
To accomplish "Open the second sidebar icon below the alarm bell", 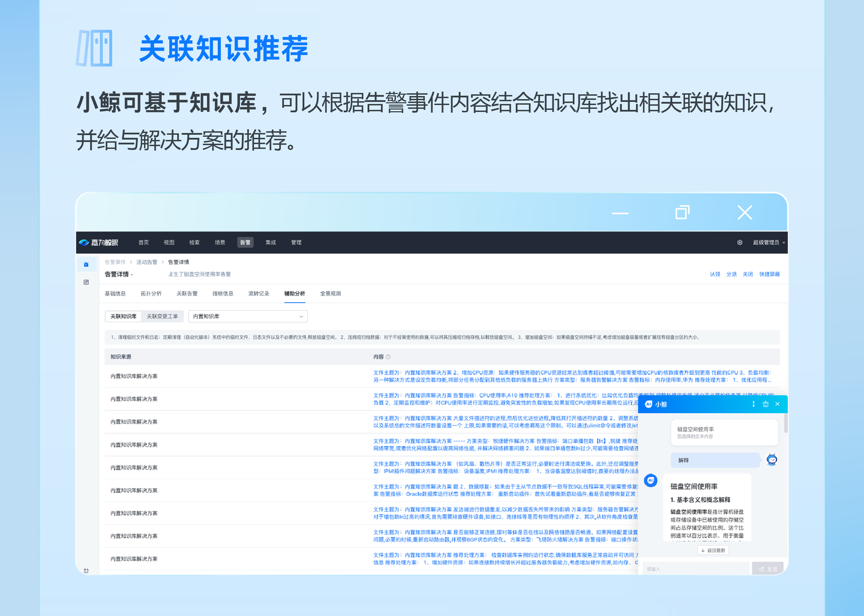I will (x=86, y=282).
